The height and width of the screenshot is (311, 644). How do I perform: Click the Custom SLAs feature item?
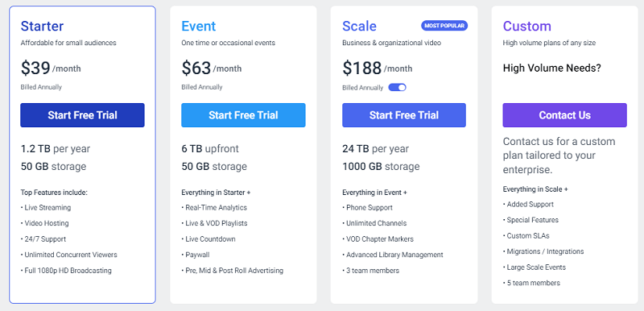tap(526, 236)
